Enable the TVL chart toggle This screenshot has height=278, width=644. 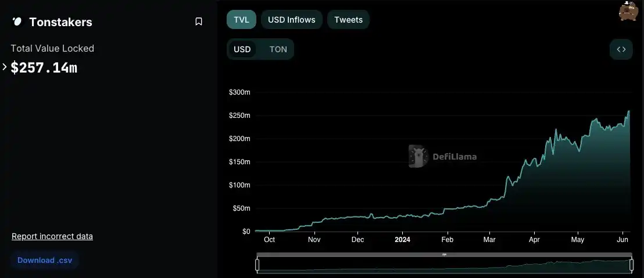tap(241, 20)
